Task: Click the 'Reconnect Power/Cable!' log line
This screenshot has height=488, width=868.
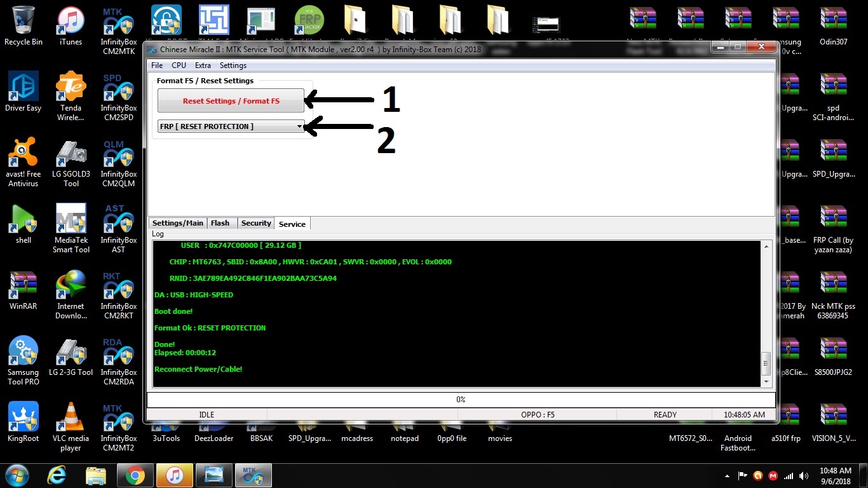Action: (198, 369)
